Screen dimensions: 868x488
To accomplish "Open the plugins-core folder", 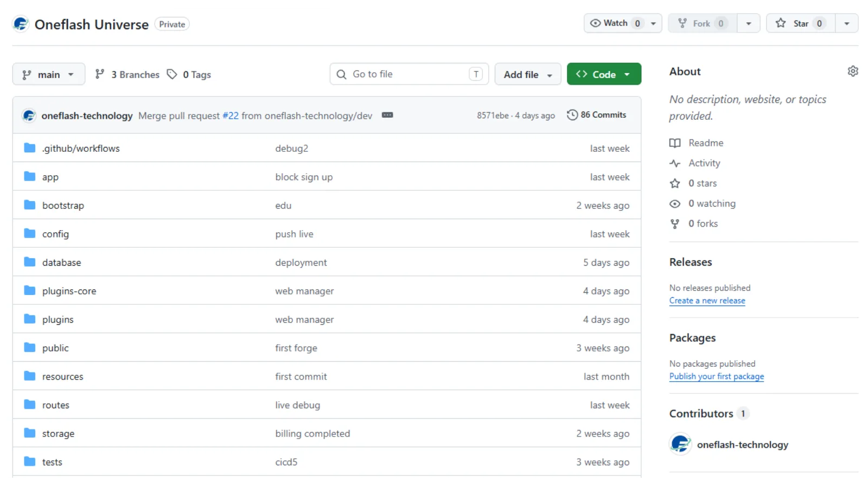I will tap(69, 291).
